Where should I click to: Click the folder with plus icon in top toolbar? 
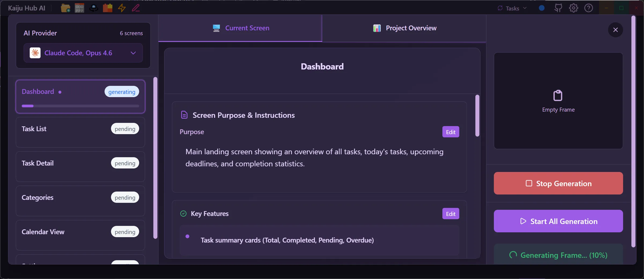tap(65, 8)
